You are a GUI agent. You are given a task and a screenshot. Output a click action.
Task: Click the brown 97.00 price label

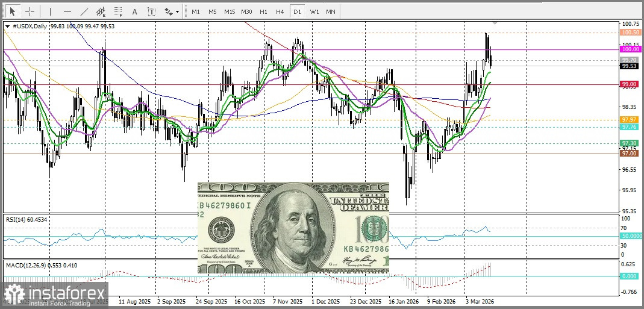pyautogui.click(x=631, y=153)
